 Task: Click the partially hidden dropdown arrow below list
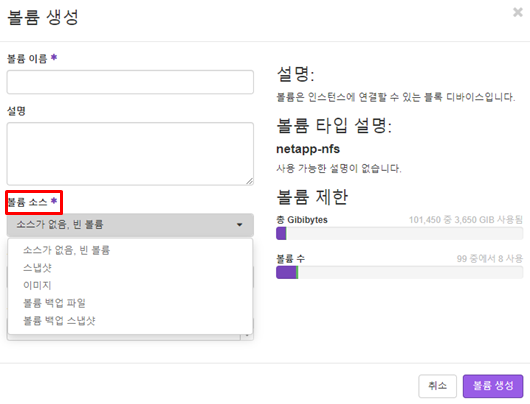[x=247, y=336]
